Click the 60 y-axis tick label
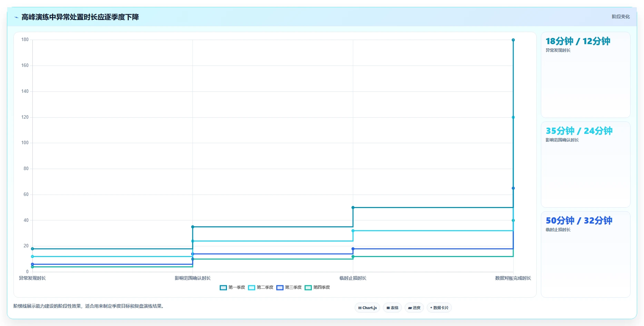 click(x=26, y=195)
